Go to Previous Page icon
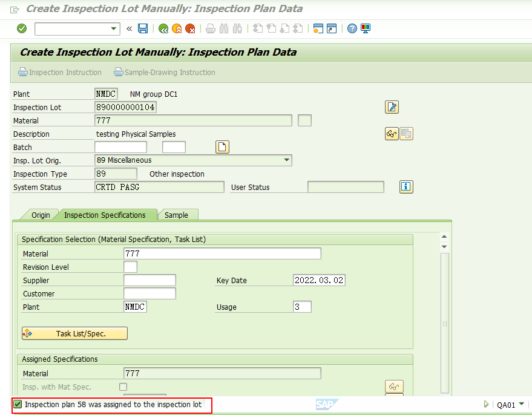532x415 pixels. pos(271,28)
